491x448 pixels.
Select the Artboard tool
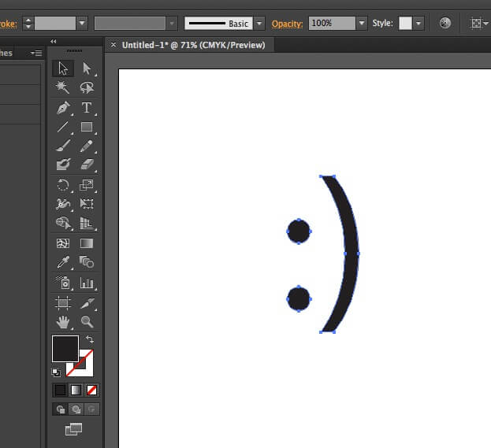pos(63,303)
